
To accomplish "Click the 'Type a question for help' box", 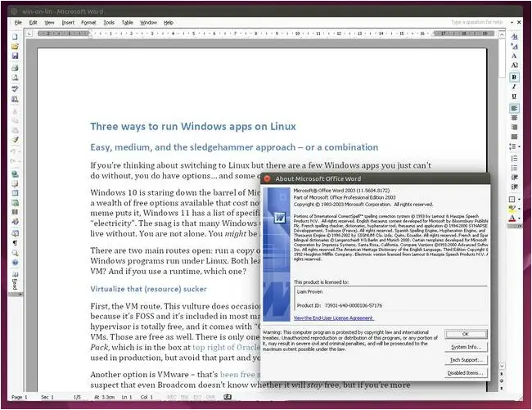I will (x=476, y=22).
